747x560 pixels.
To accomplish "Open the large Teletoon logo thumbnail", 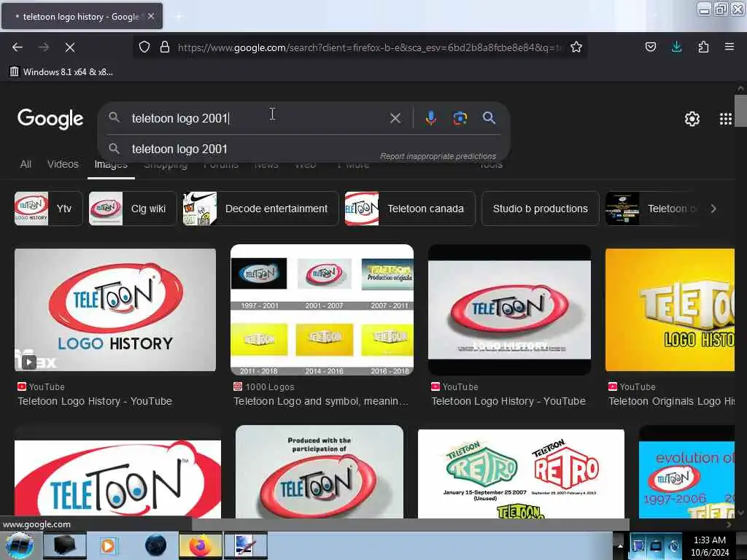I will point(117,479).
